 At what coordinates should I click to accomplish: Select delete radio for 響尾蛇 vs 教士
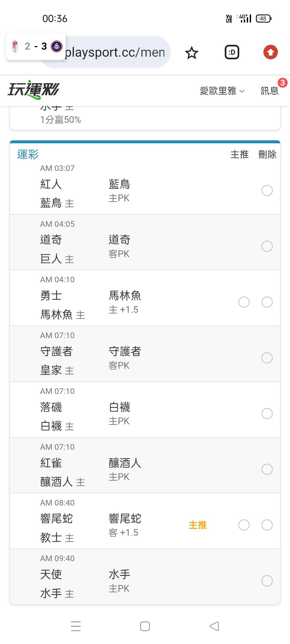[x=267, y=525]
